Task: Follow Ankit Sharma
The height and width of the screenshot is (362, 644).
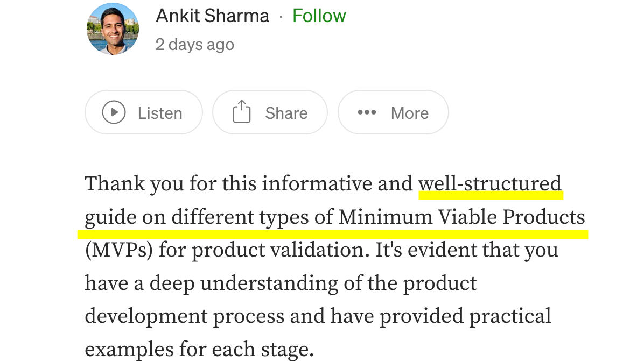Action: [x=319, y=16]
